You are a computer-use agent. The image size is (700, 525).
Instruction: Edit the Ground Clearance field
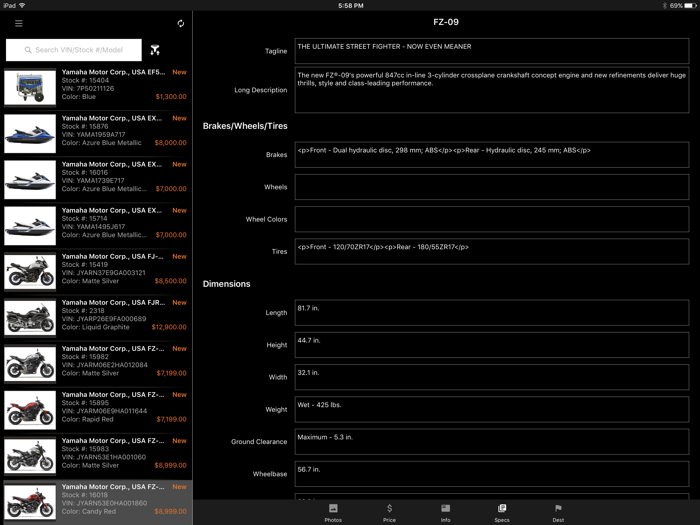point(492,442)
